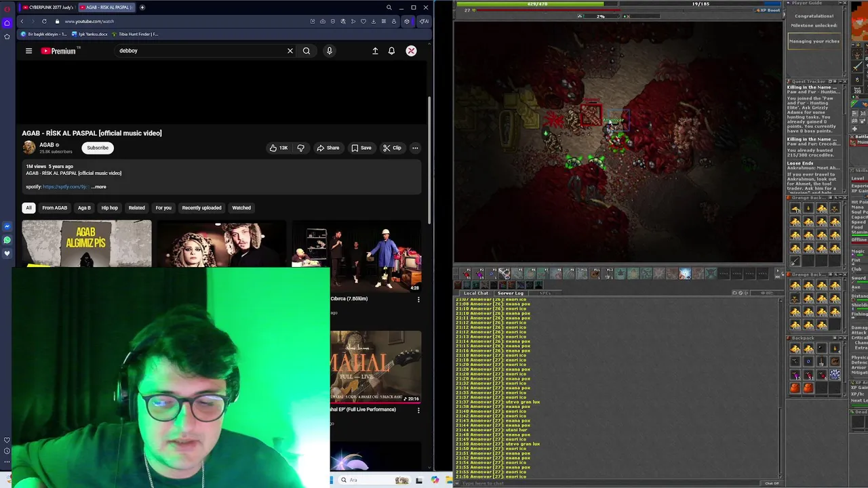Select the 'Aga B' filter chip
868x488 pixels.
point(84,208)
